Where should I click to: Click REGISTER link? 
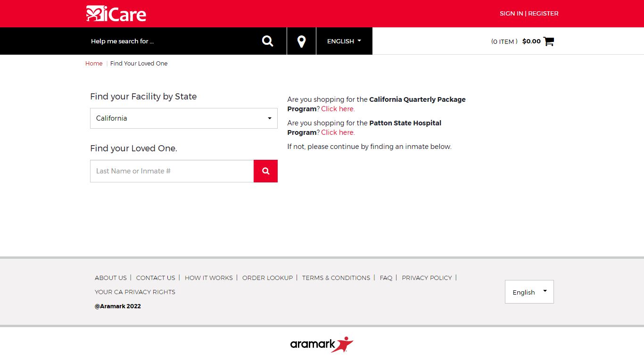point(543,14)
